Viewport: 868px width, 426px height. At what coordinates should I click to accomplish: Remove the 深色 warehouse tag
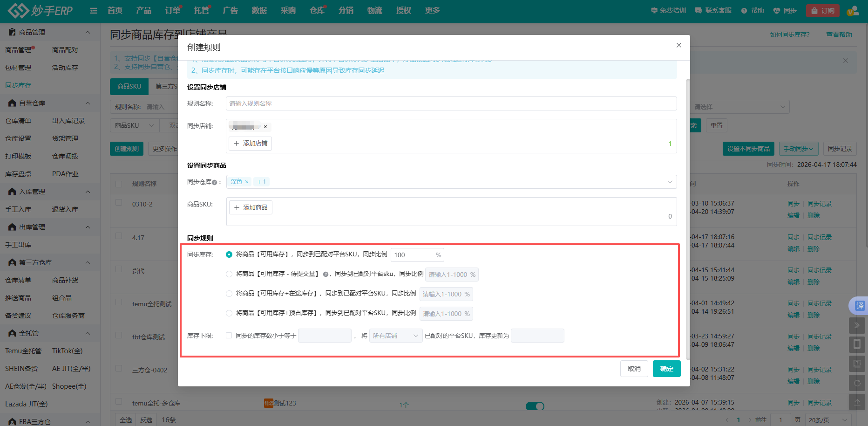click(247, 182)
